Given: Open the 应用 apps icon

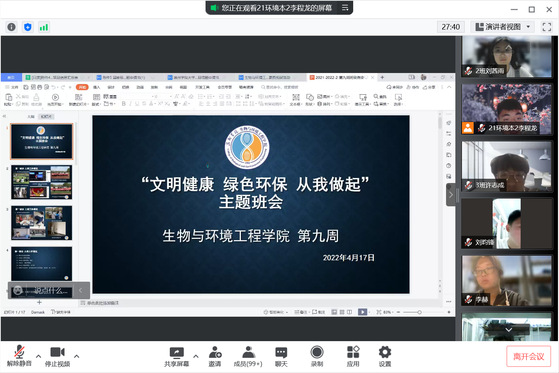Looking at the screenshot, I should (x=353, y=356).
